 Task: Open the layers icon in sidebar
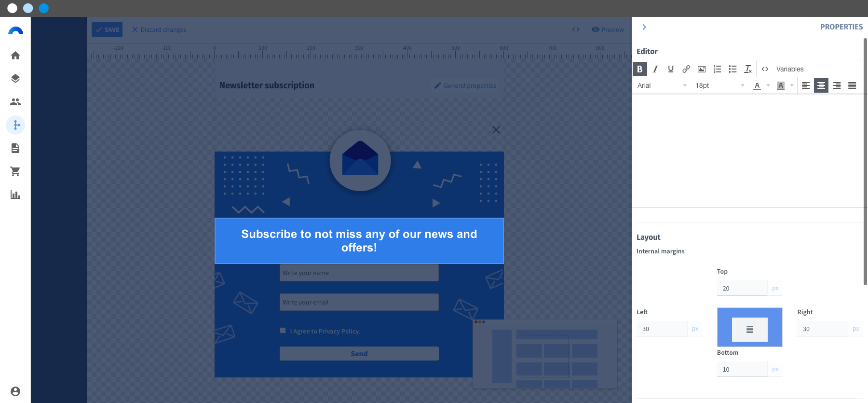[x=15, y=79]
